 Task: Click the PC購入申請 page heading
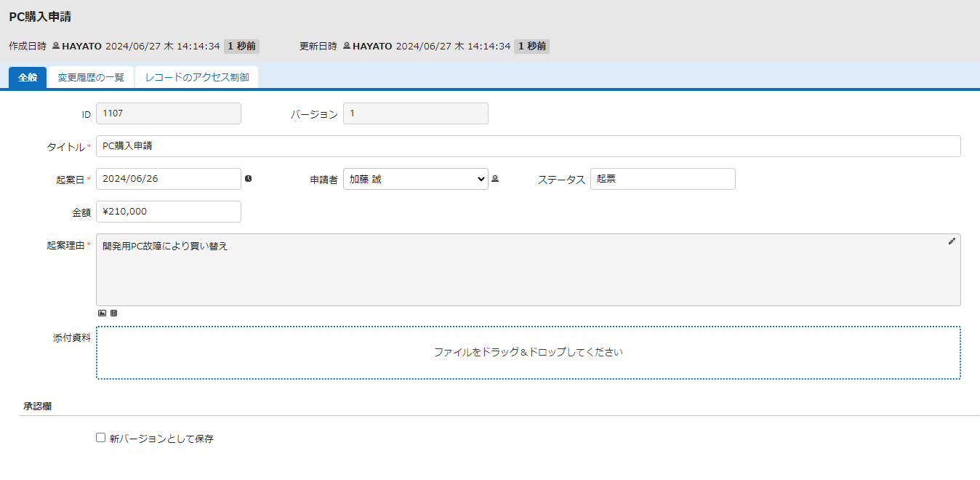[x=40, y=16]
